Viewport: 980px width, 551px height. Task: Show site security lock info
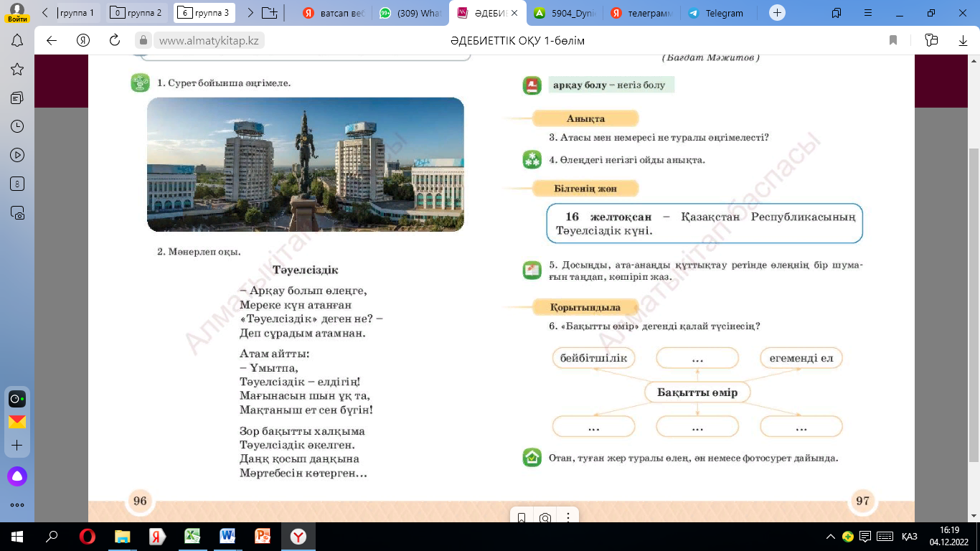tap(143, 41)
